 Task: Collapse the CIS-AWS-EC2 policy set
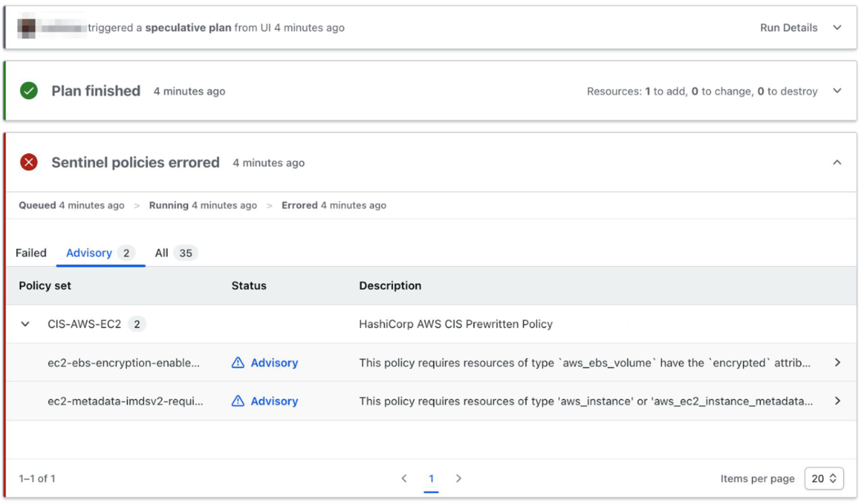coord(25,324)
